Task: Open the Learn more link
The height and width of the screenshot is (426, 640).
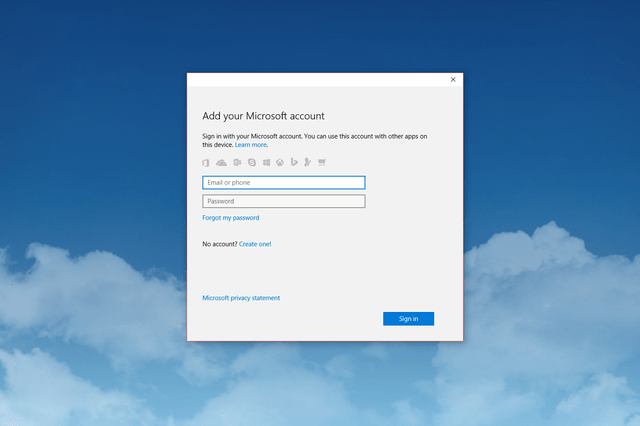Action: [x=251, y=145]
